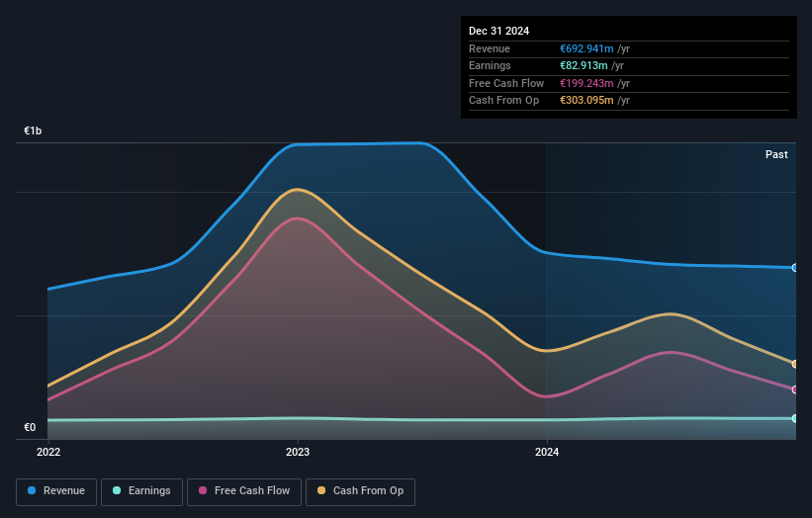Viewport: 812px width, 518px height.
Task: Click the €303.095m cash from op value
Action: pyautogui.click(x=586, y=101)
